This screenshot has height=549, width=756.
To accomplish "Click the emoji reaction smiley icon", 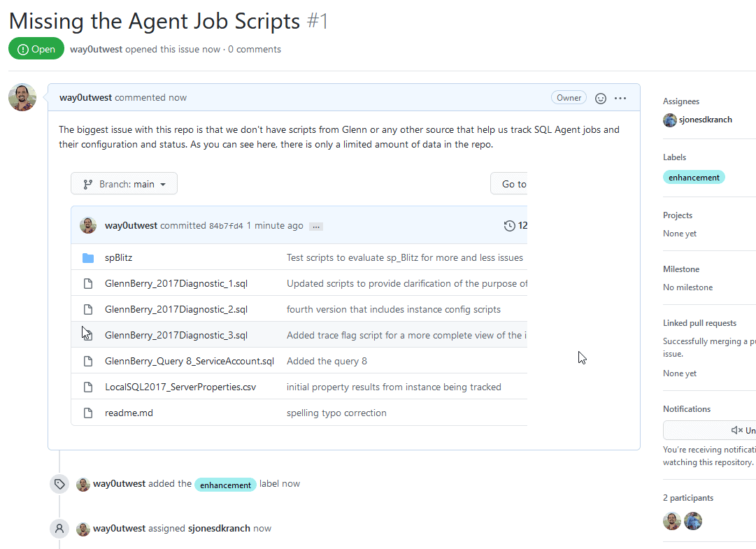I will click(600, 98).
